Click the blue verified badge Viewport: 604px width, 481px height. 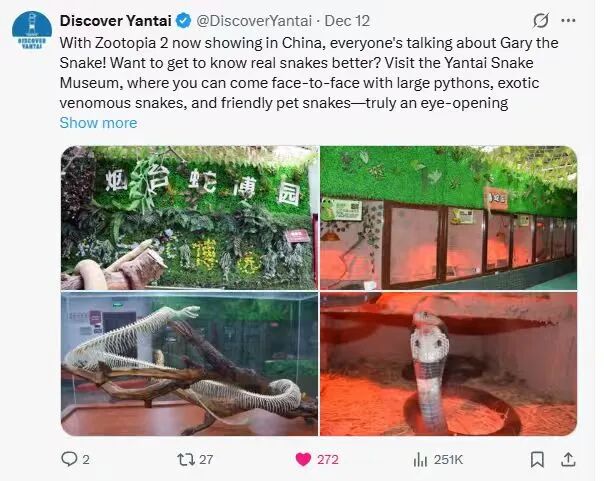coord(184,21)
